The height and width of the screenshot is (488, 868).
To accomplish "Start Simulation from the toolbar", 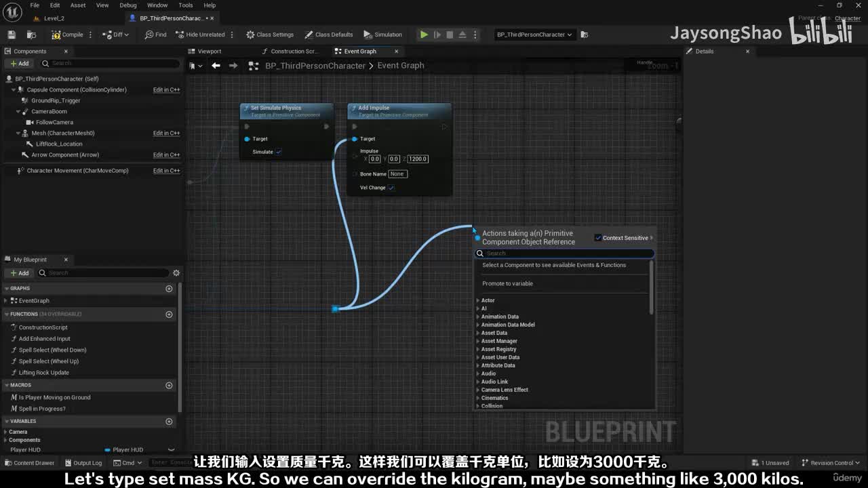I will click(x=383, y=35).
